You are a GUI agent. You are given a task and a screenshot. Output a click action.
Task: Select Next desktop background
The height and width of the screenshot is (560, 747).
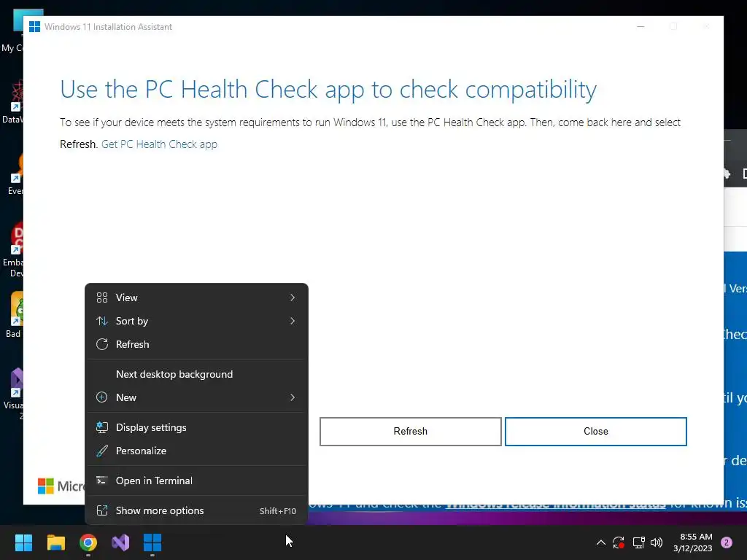coord(196,374)
